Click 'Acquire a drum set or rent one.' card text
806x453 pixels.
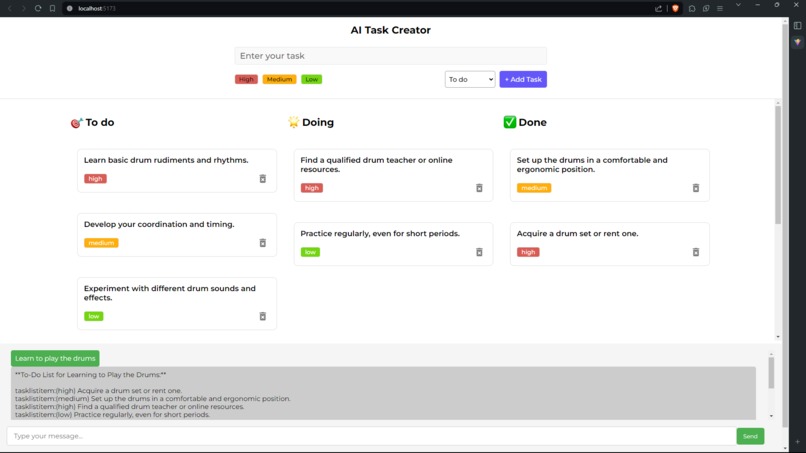577,233
